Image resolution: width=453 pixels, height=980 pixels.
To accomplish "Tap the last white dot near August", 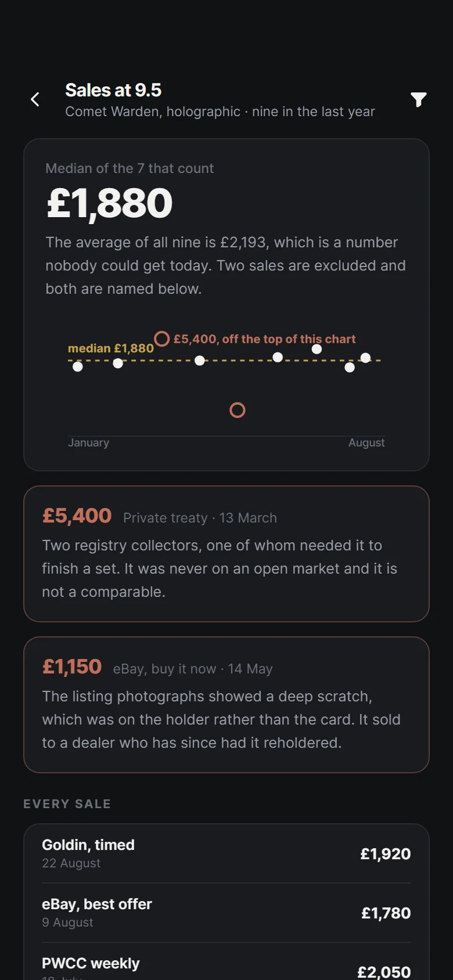I will pyautogui.click(x=365, y=358).
